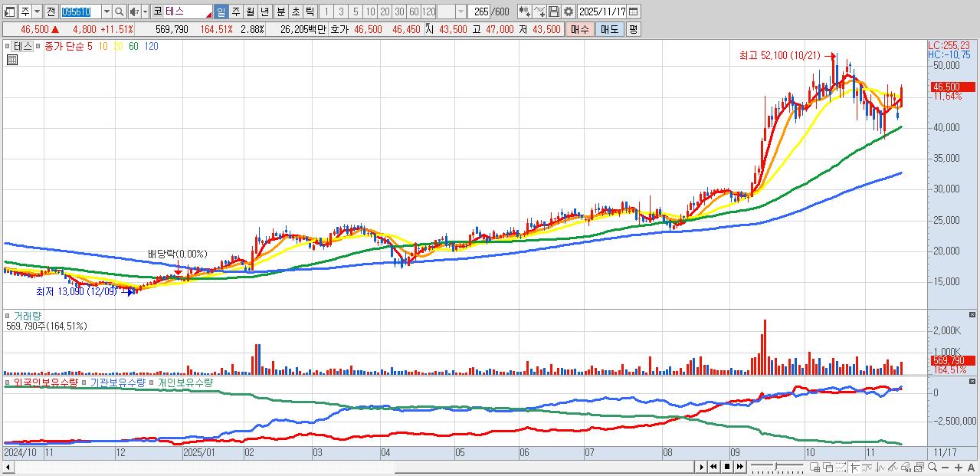Open the 전 market selector button
This screenshot has width=980, height=476.
tap(51, 11)
